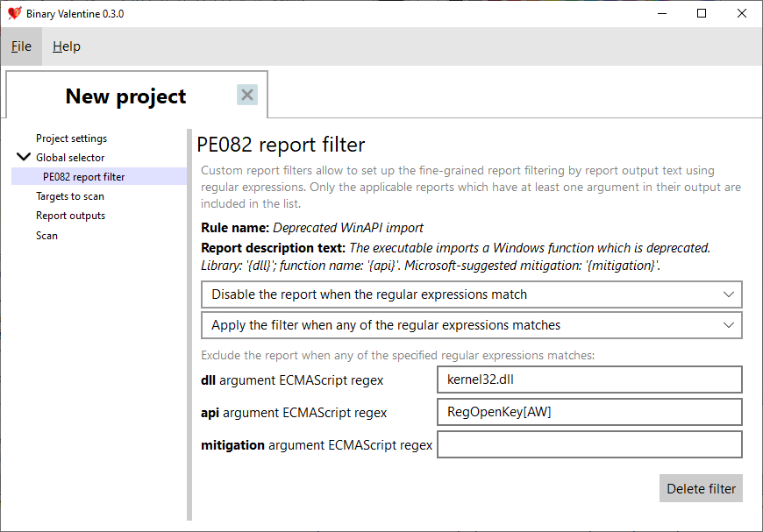Maximize the Binary Valentine window
The image size is (763, 532).
pyautogui.click(x=702, y=13)
